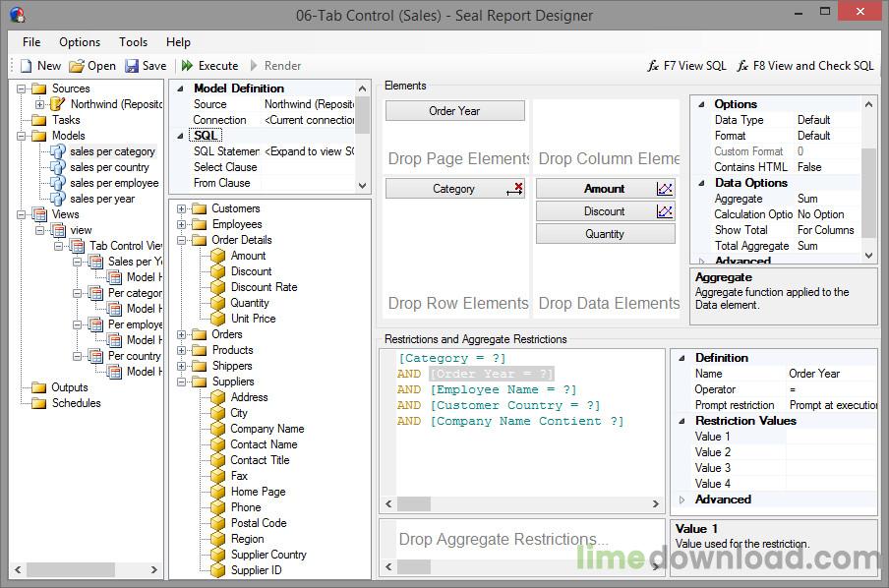Click the F8 View and Check SQL icon
Screen dimensions: 889x588
point(742,66)
